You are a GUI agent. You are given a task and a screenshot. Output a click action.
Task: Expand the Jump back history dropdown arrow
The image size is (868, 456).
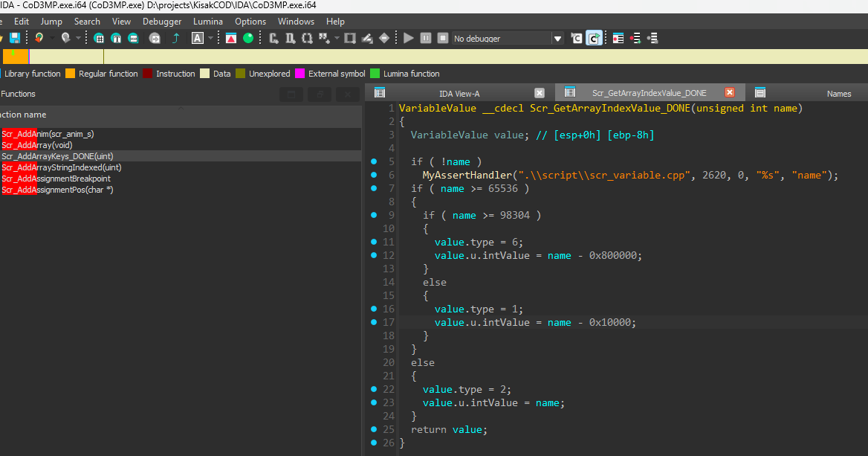click(x=52, y=38)
